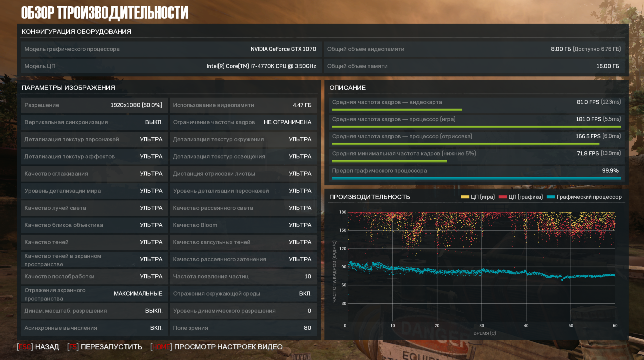Click the Предел графического процессора progress bar
Viewport: 644px width, 360px height.
coord(476,178)
